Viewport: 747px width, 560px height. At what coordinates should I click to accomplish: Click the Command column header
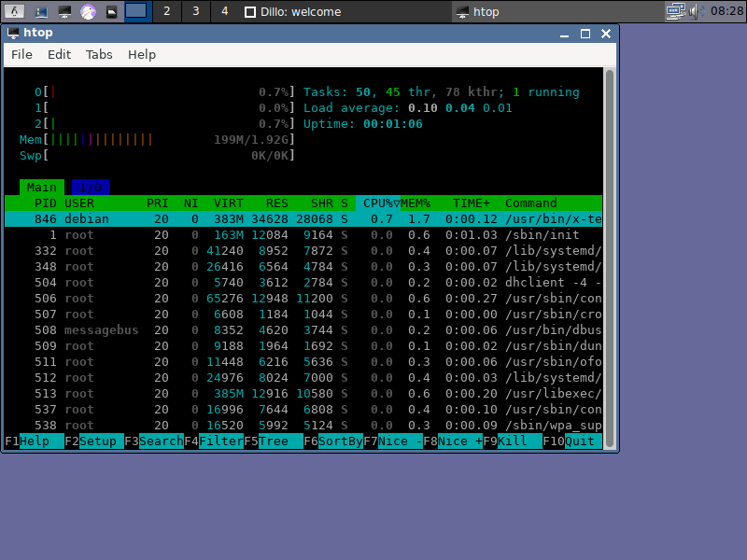530,203
